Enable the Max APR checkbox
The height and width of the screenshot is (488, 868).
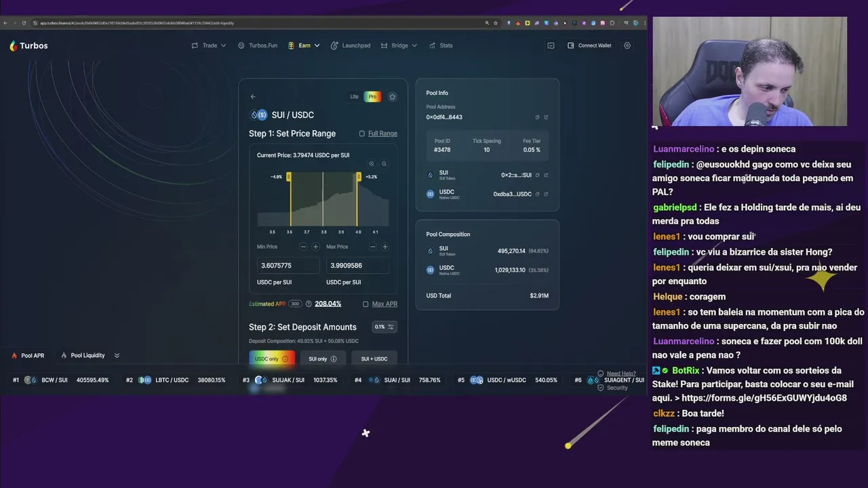pos(366,304)
